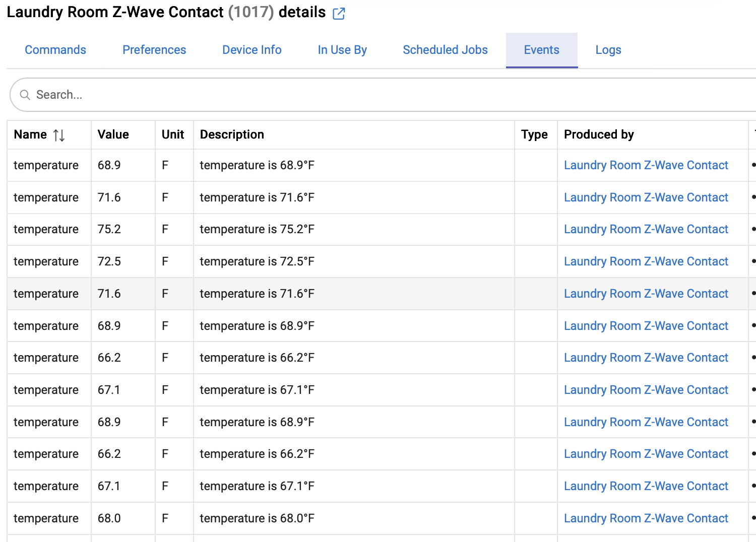The width and height of the screenshot is (756, 542).
Task: Click the Value column header
Action: coord(113,134)
